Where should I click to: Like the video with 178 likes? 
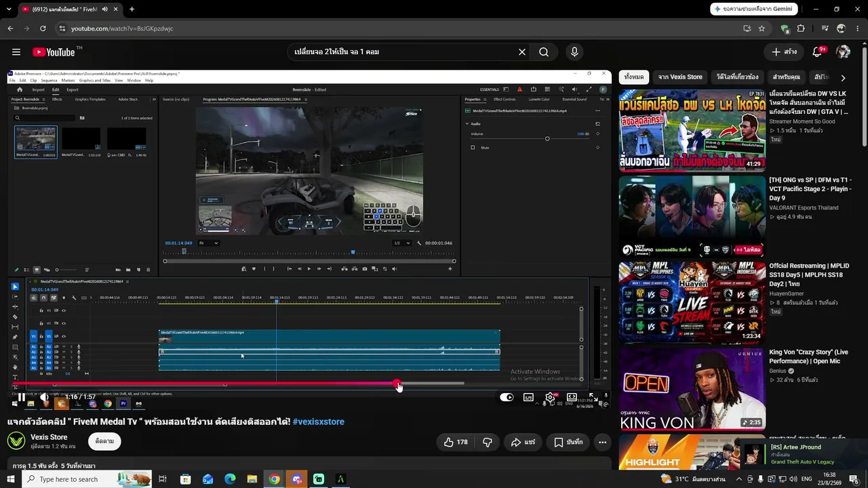pos(456,442)
